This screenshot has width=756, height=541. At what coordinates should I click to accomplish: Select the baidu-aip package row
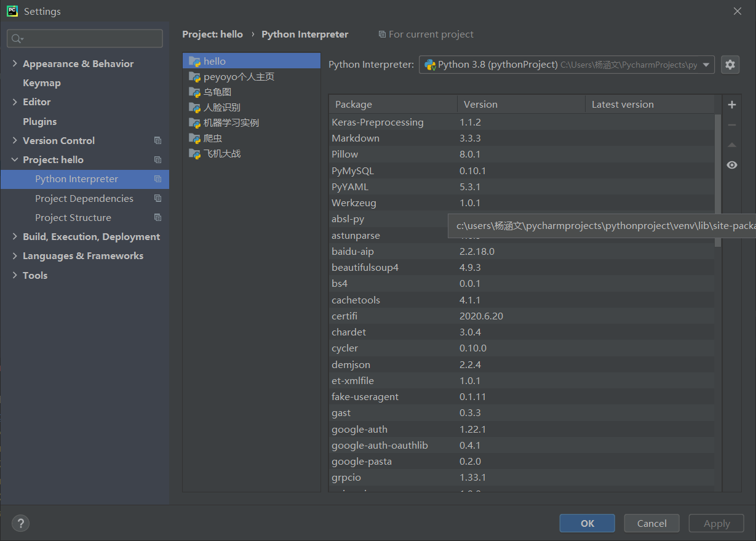(522, 251)
